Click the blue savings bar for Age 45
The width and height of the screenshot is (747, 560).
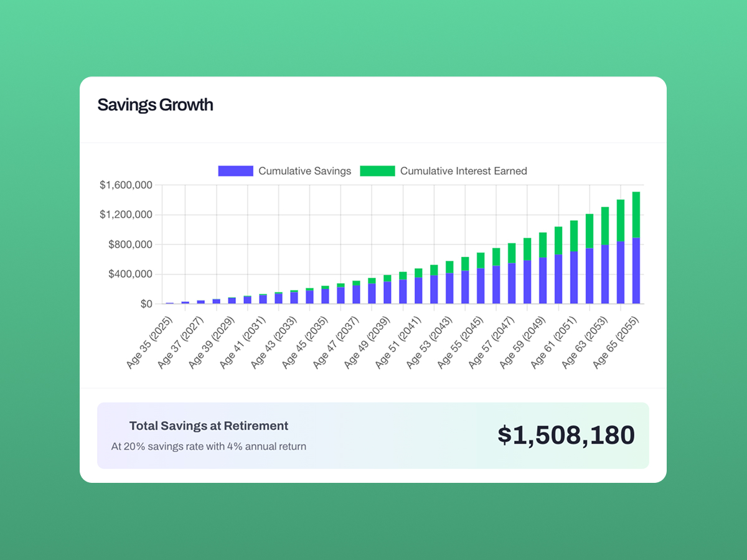point(325,296)
